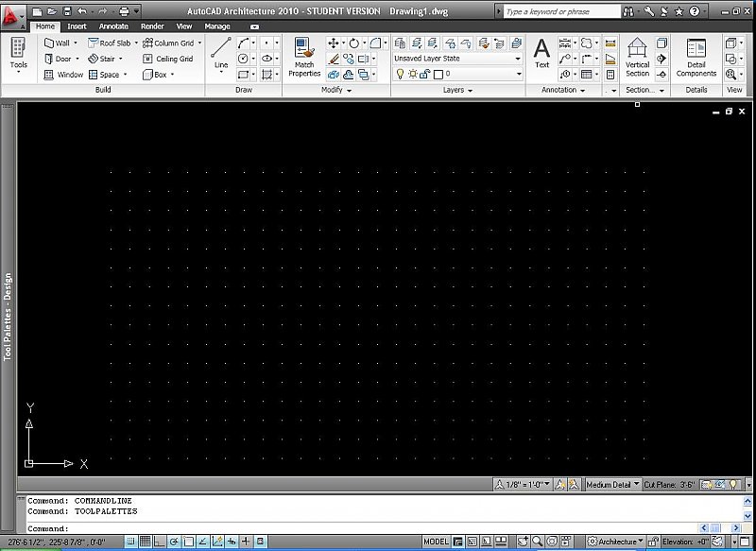Toggle Grid Display in status bar
This screenshot has height=551, width=756.
coord(146,541)
